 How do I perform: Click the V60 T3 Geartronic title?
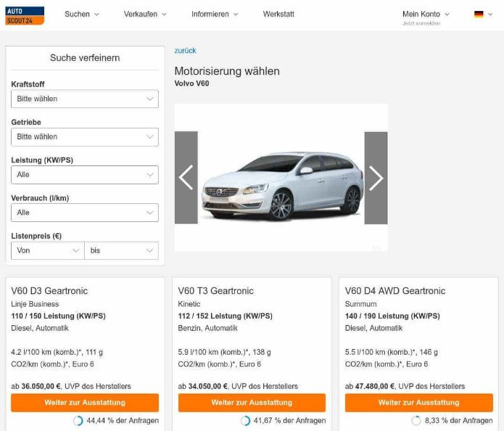[x=215, y=291]
